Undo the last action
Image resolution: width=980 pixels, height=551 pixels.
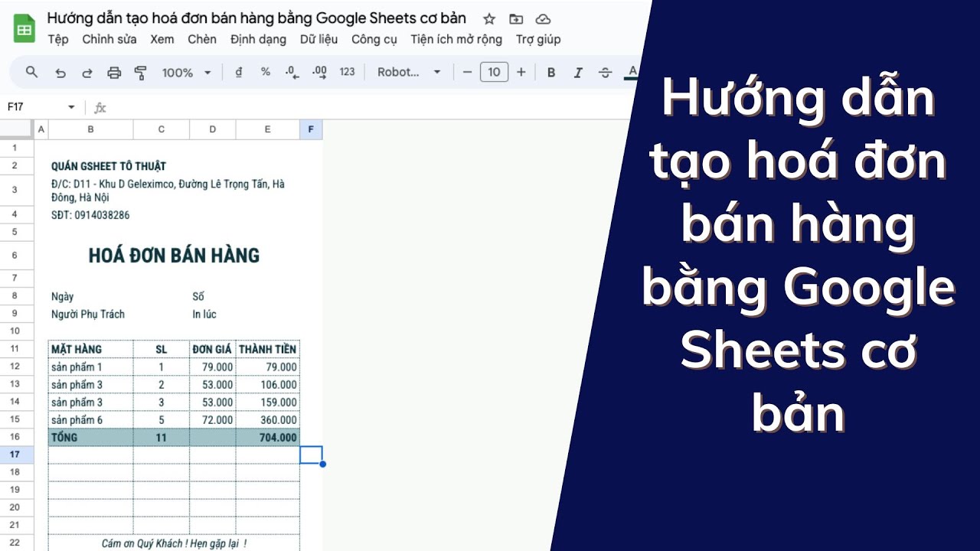(60, 73)
